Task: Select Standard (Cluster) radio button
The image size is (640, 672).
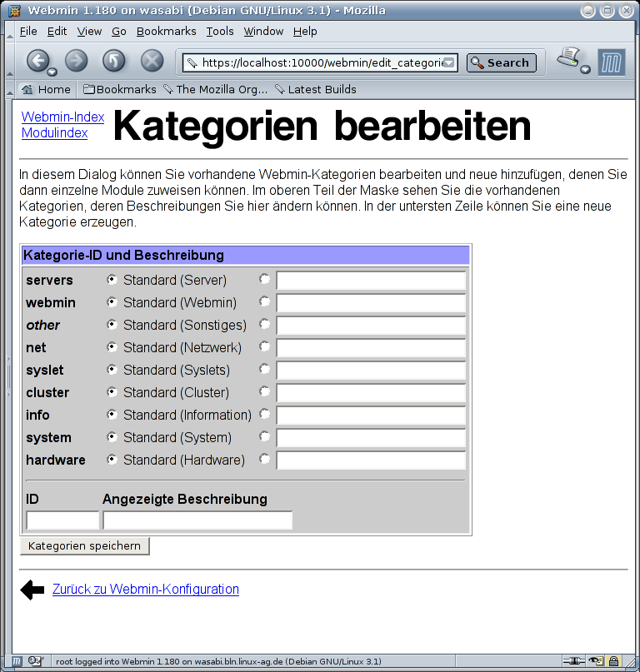Action: [x=112, y=391]
